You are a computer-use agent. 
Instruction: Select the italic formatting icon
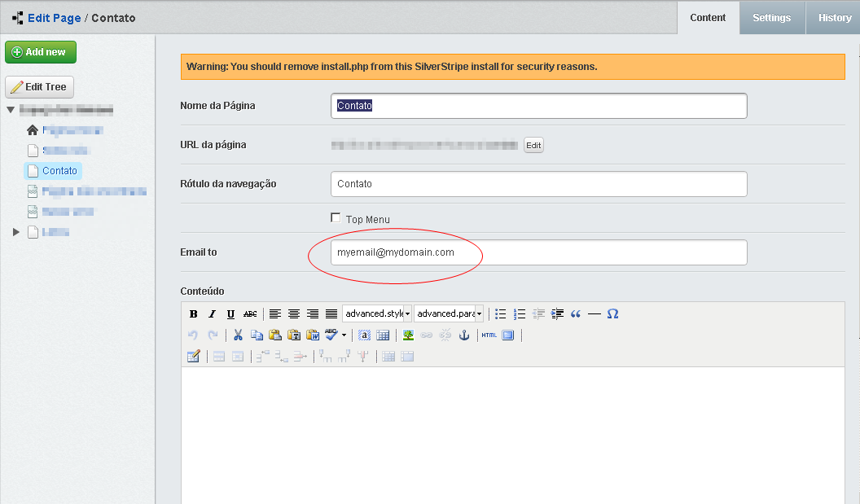tap(212, 313)
